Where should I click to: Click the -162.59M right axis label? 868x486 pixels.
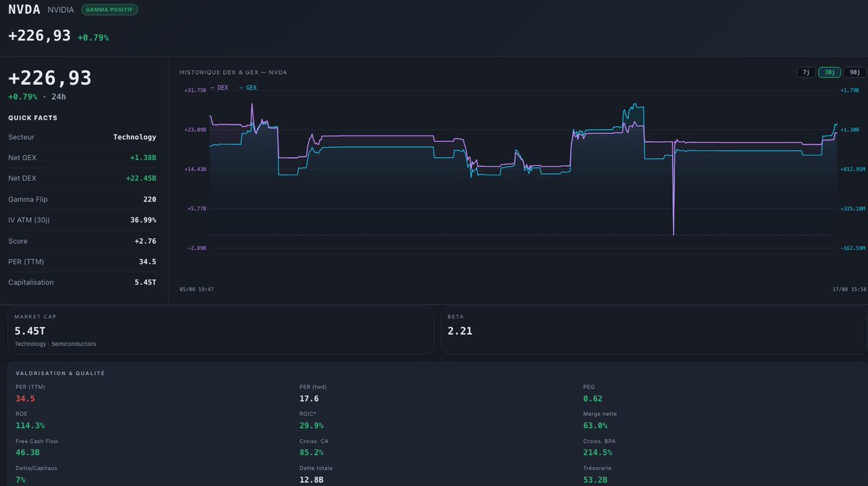pos(853,248)
